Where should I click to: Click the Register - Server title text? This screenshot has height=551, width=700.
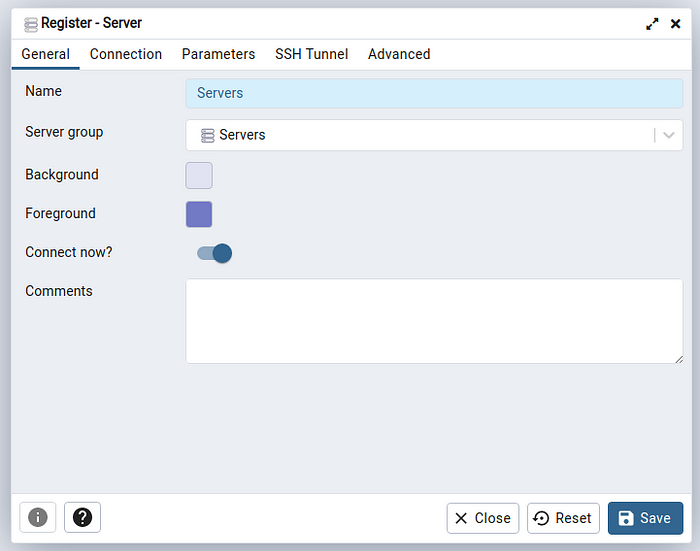(91, 23)
